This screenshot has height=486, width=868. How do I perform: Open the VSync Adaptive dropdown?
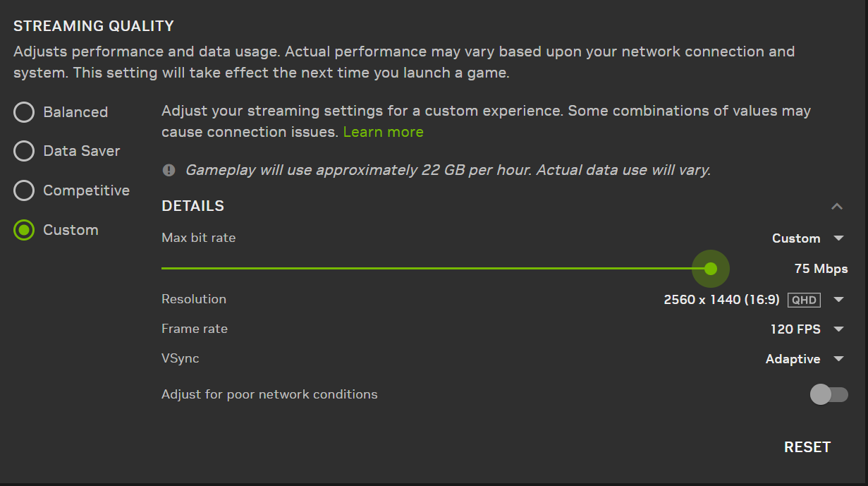805,359
